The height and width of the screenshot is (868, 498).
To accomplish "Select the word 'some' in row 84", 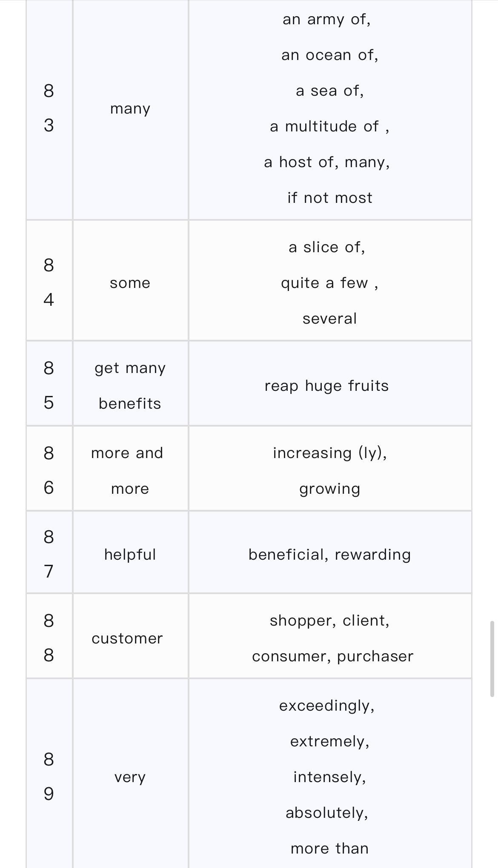I will (130, 283).
